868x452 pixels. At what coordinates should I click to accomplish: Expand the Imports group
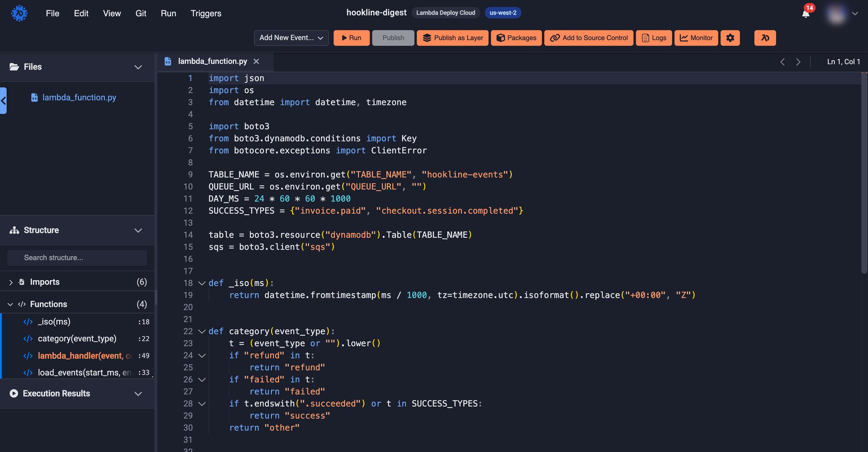tap(11, 282)
